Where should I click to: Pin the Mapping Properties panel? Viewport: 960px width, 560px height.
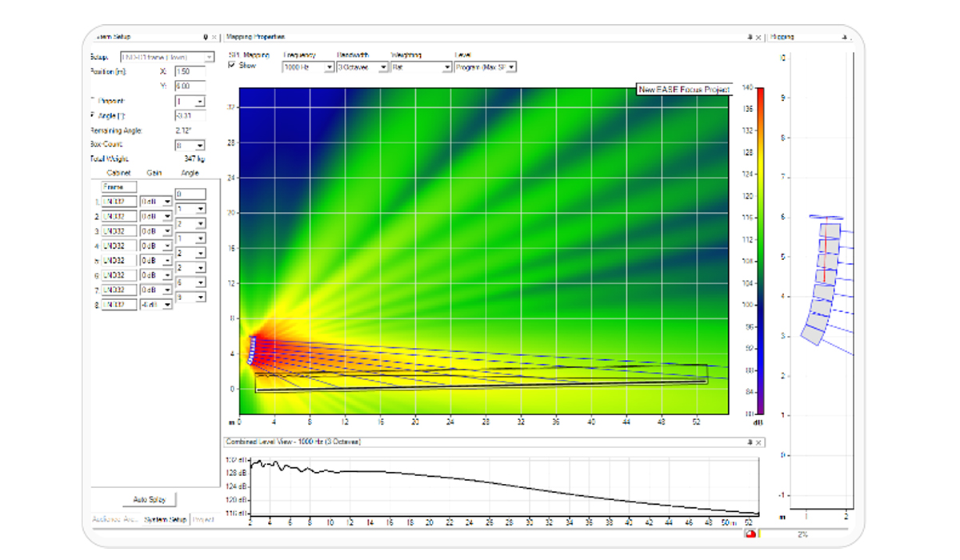pos(750,37)
